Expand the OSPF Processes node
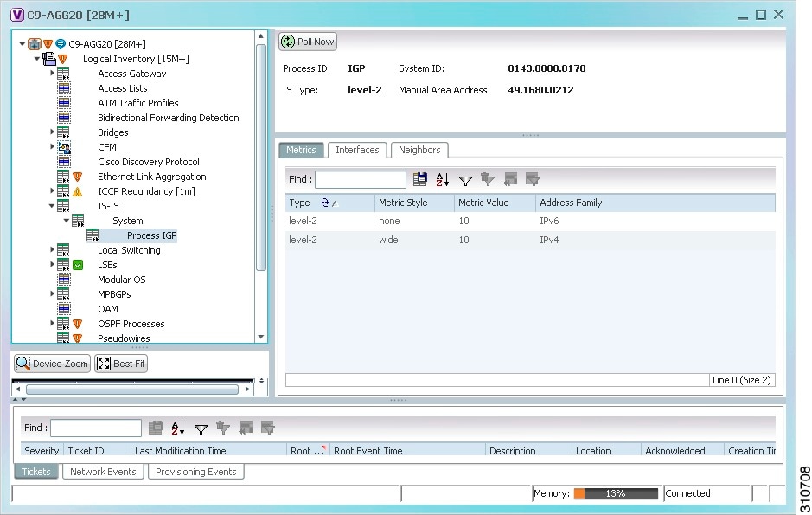812x515 pixels. click(52, 324)
